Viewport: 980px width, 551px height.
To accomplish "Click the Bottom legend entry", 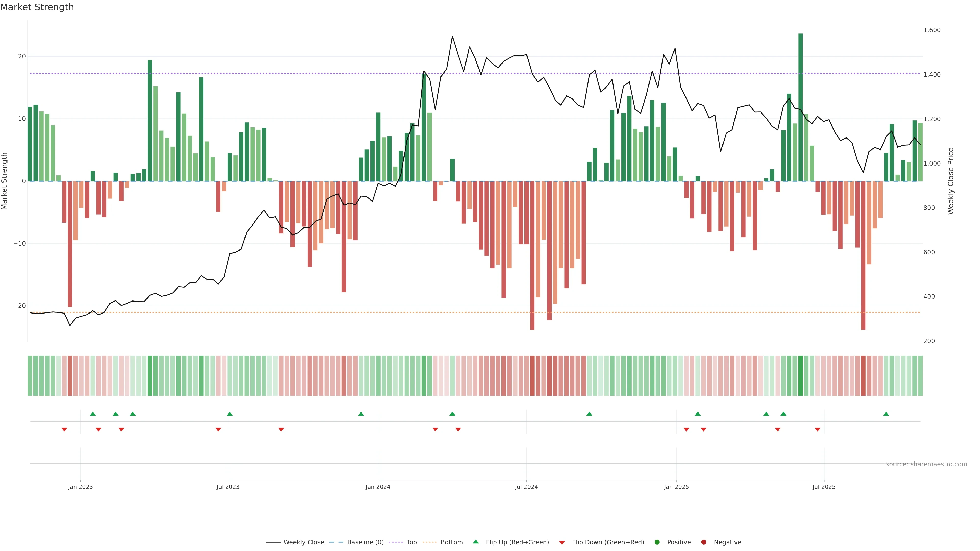I will tap(443, 542).
